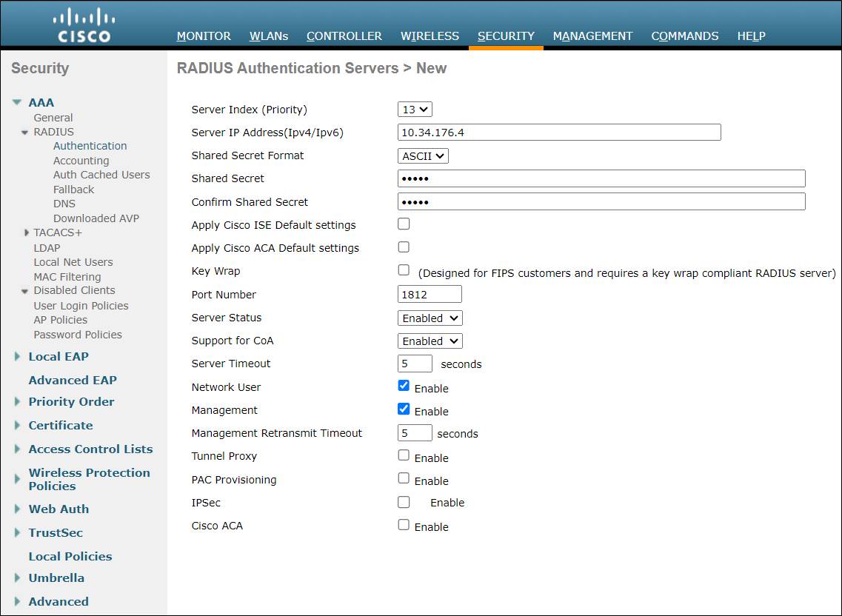Open the Accounting page under RADIUS
Viewport: 842px width, 616px height.
click(81, 160)
